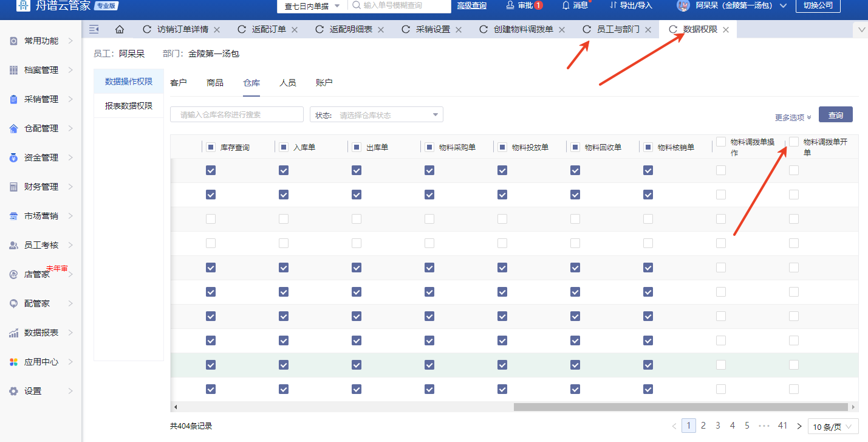Screen dimensions: 868x442
Task: Click the 导出/导入 export import icon
Action: (x=613, y=5)
